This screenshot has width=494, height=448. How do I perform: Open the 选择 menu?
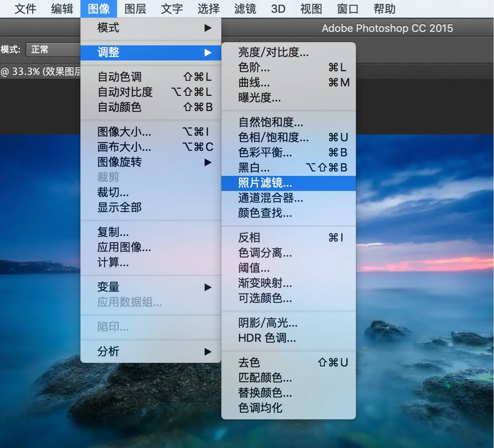pyautogui.click(x=209, y=9)
